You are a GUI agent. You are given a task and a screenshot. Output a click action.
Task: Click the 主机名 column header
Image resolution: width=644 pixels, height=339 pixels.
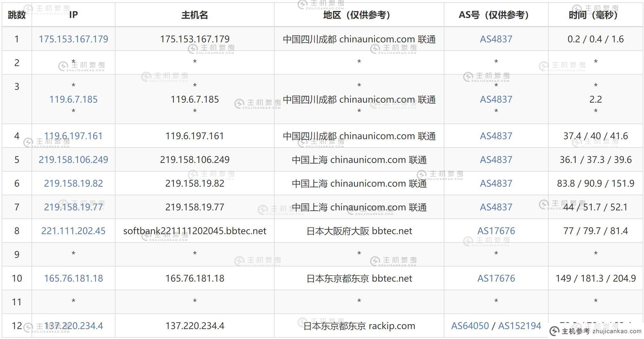click(194, 15)
